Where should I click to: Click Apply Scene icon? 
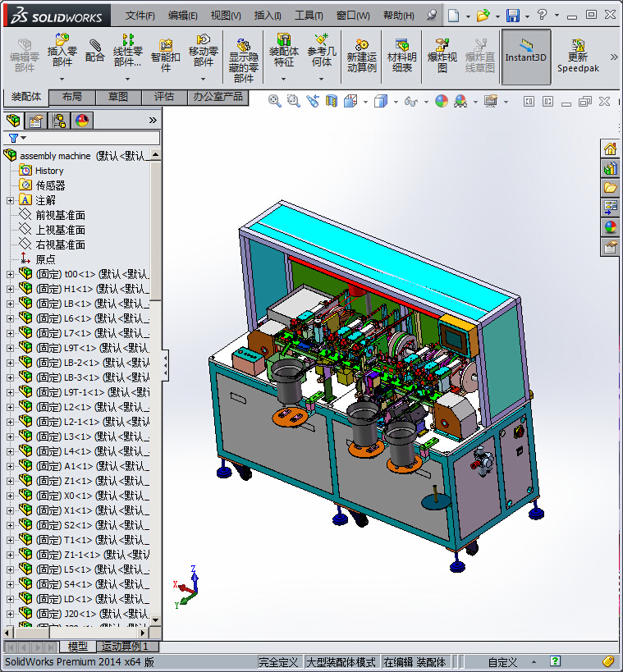click(x=460, y=101)
